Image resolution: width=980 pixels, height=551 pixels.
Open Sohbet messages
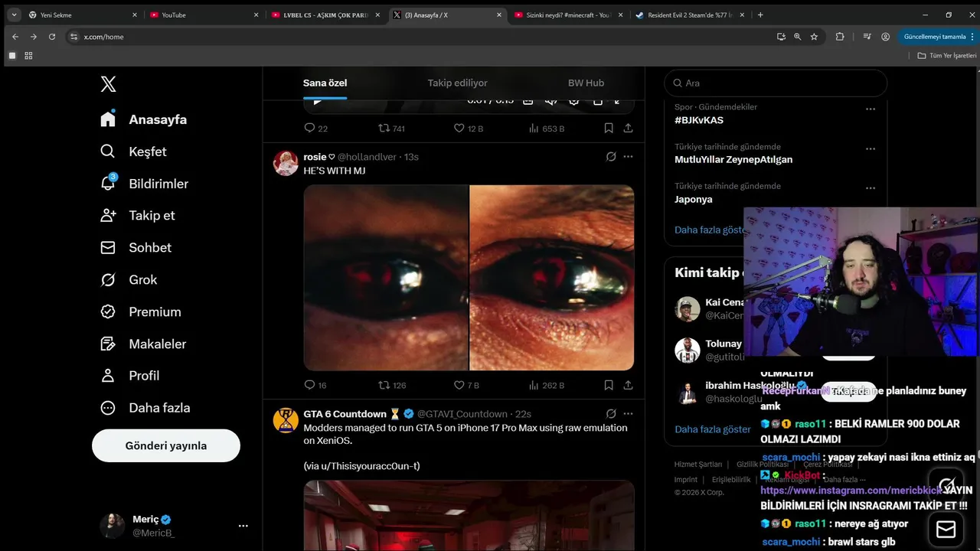click(136, 248)
